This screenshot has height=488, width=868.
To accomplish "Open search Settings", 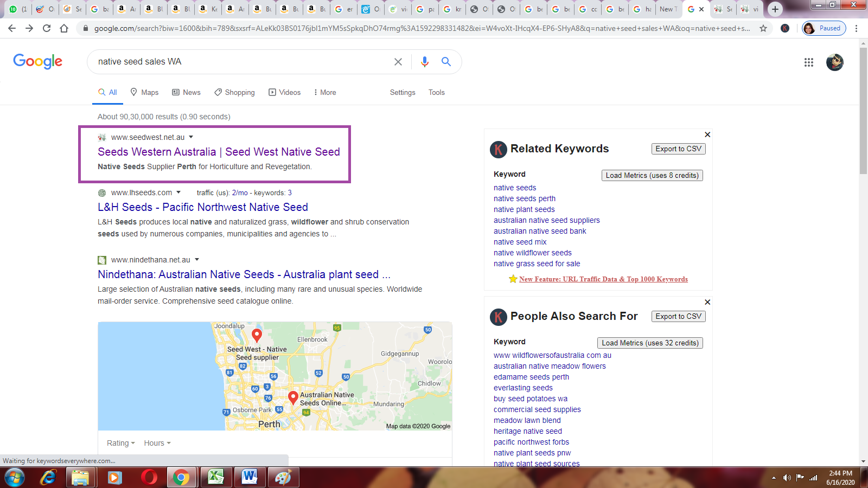I will click(x=403, y=92).
